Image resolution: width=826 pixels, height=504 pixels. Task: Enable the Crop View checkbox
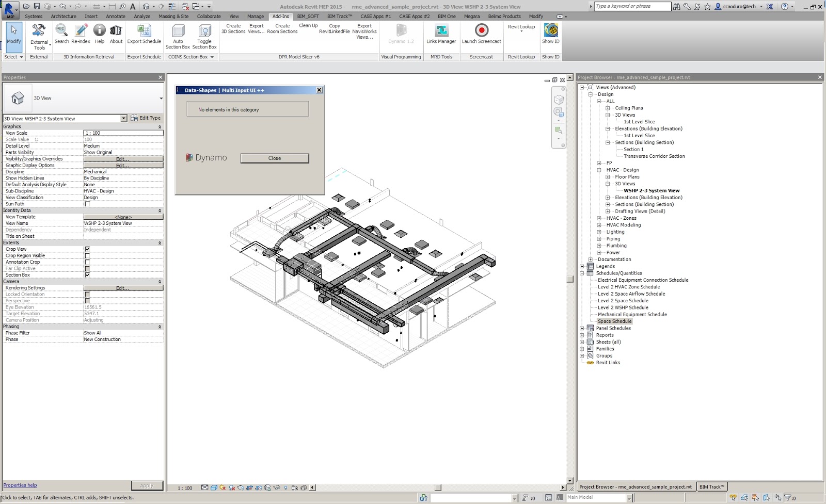pos(87,249)
